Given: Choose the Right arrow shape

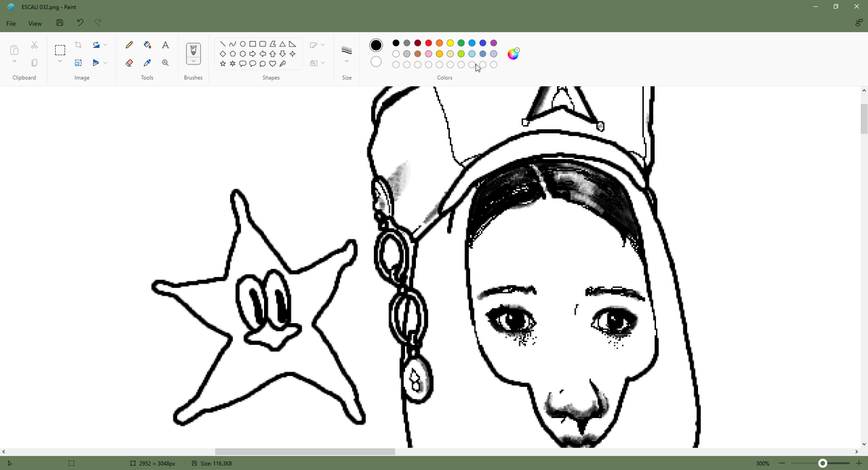Looking at the screenshot, I should tap(252, 54).
